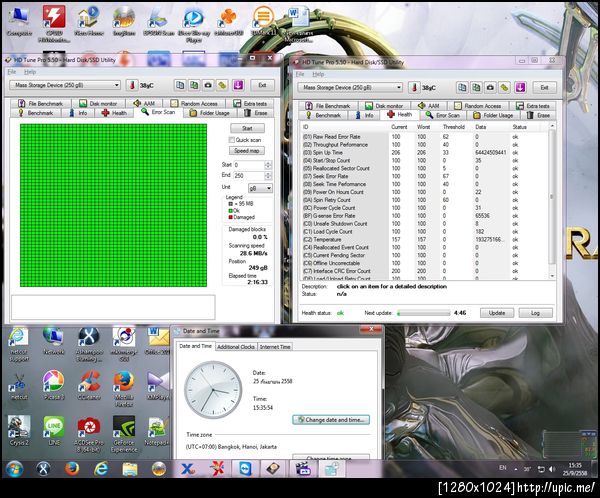Click options icon in right HD Tune toolbar
This screenshot has height=498, width=600.
(x=504, y=87)
